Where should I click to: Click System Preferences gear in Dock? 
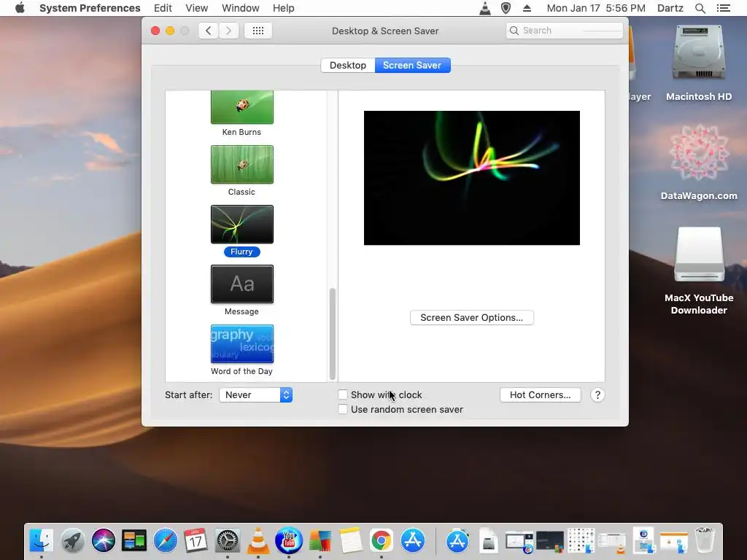[228, 540]
